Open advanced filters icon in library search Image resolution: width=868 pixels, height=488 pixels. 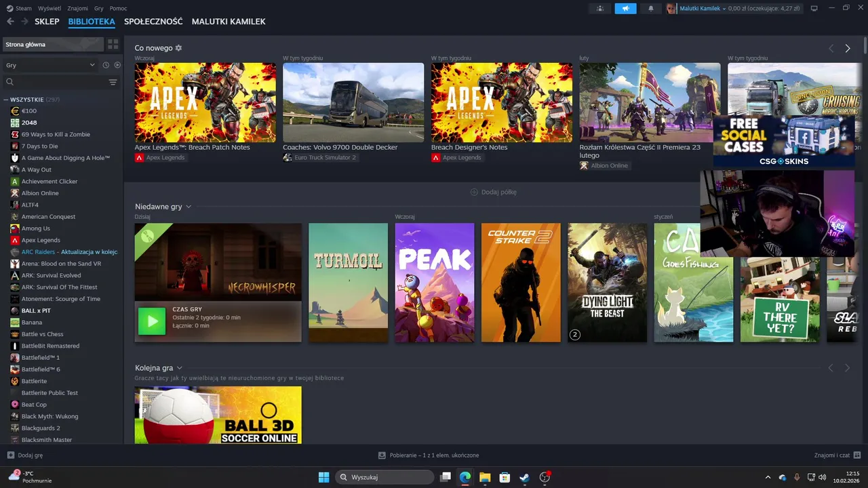point(113,82)
